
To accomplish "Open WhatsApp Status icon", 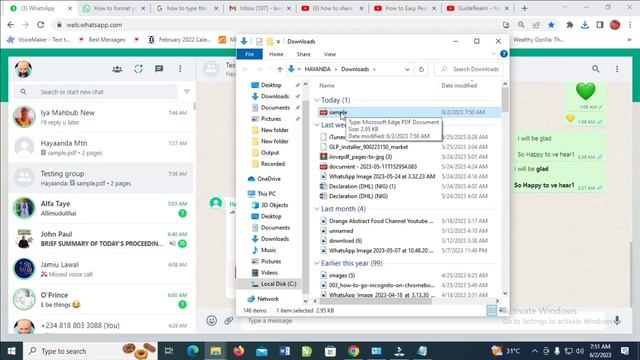I will click(x=138, y=69).
